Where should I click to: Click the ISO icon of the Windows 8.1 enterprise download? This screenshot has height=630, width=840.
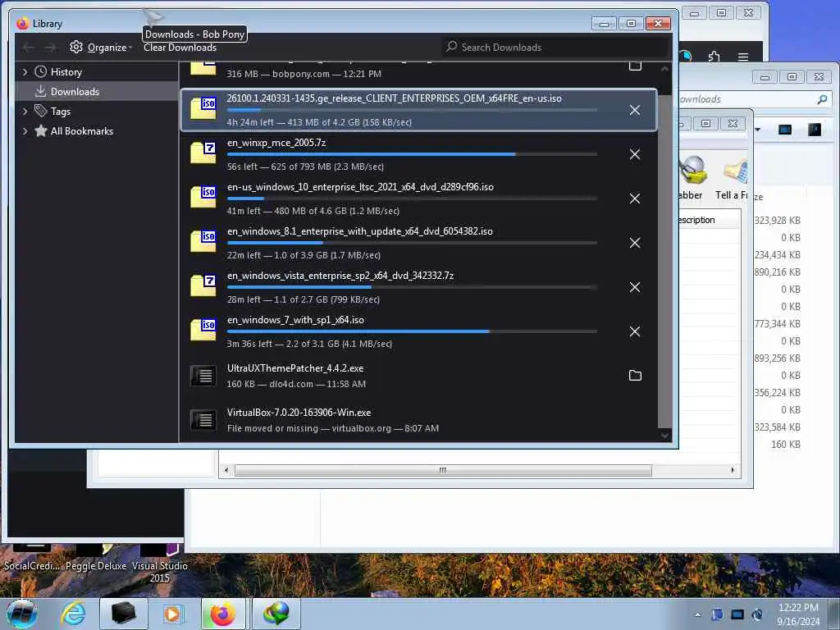pos(203,241)
